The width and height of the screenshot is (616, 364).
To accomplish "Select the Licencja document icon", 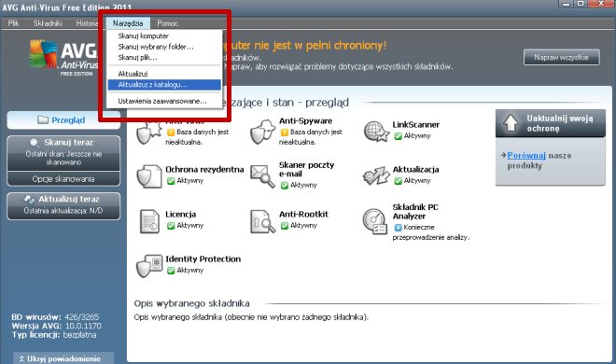I will 149,221.
